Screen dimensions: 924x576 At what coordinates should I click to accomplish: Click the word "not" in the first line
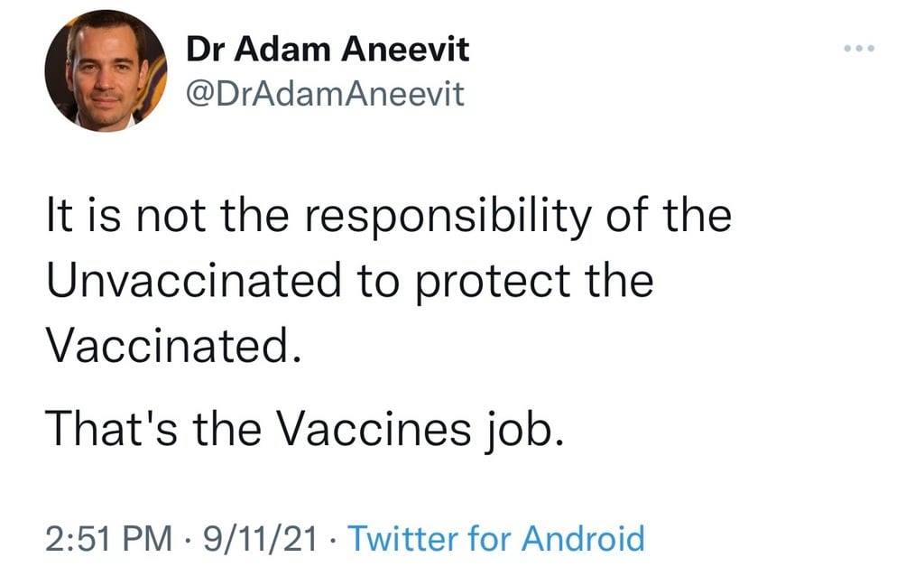pyautogui.click(x=162, y=219)
